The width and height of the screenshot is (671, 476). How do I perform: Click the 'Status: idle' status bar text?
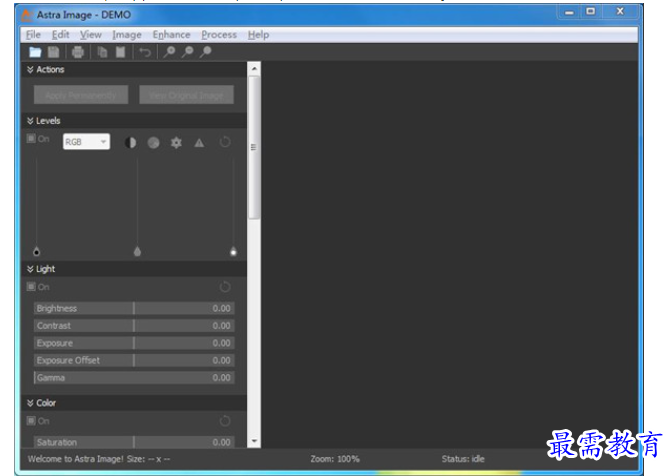[x=463, y=459]
